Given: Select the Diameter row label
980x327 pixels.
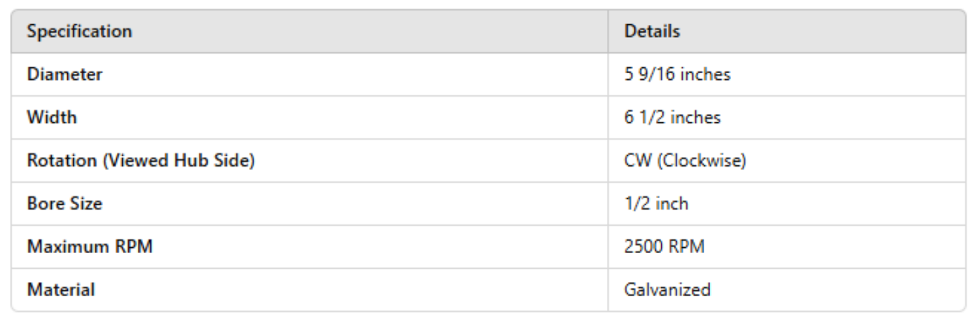Looking at the screenshot, I should coord(65,75).
